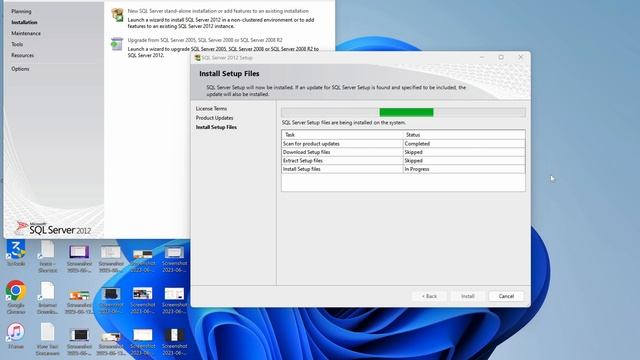Click the Task column header
640x360 pixels.
(x=342, y=135)
